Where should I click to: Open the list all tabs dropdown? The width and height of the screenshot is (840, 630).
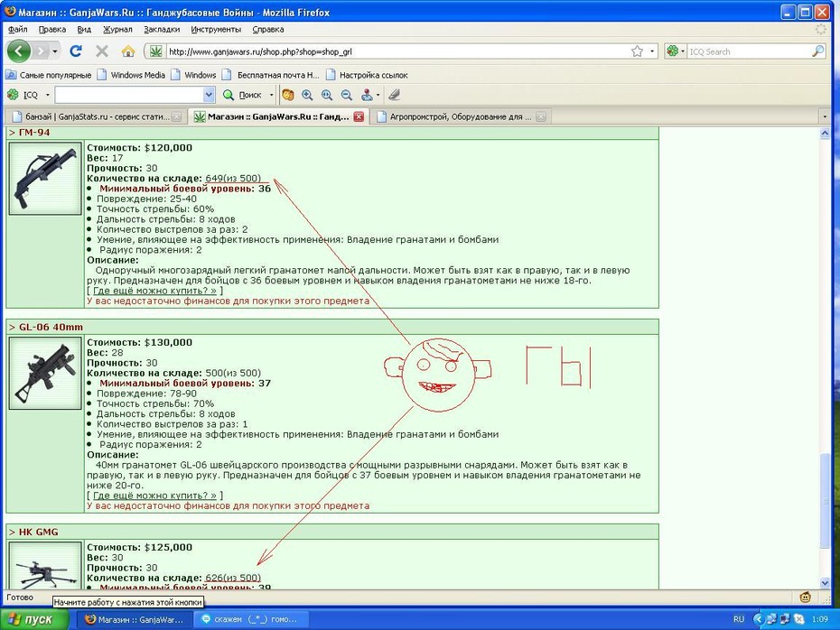coord(825,116)
